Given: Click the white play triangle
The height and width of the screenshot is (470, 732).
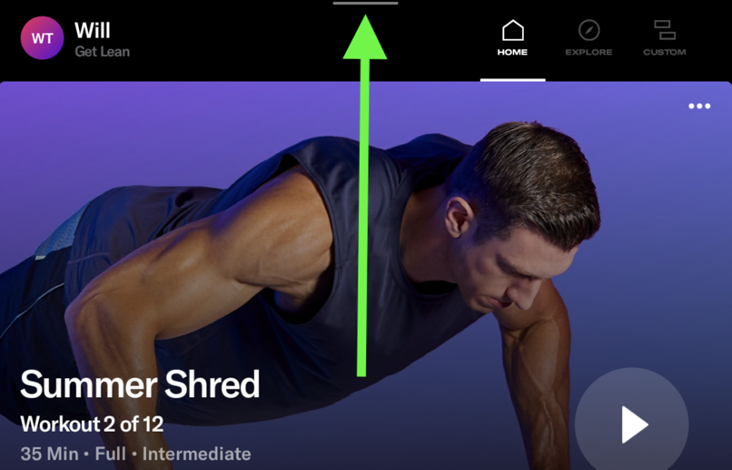Looking at the screenshot, I should point(634,424).
